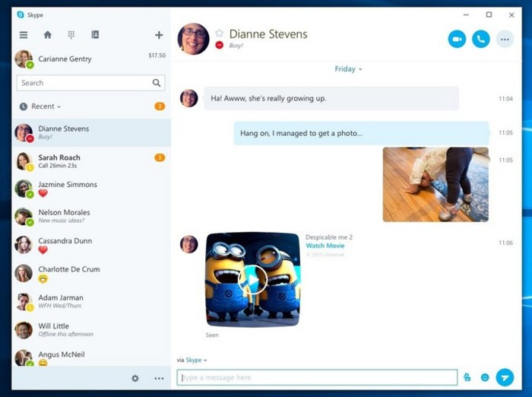
Task: Click the clock icon beside Recent
Action: pyautogui.click(x=24, y=106)
